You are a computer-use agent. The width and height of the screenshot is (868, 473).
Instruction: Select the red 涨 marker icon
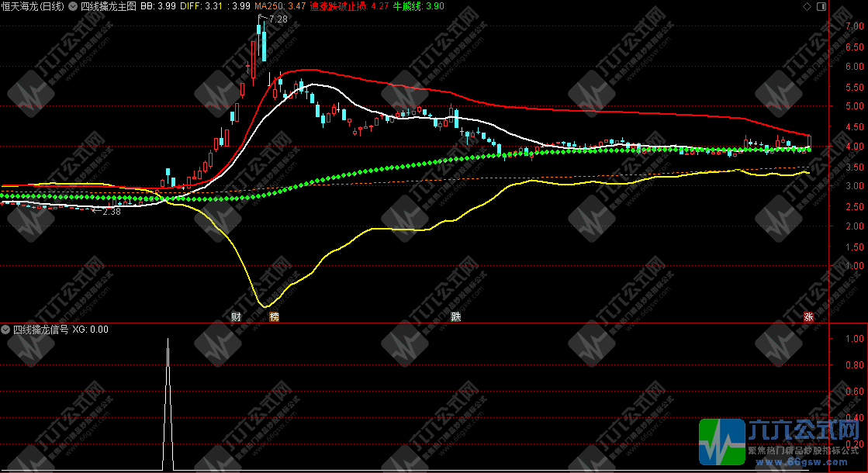[808, 316]
